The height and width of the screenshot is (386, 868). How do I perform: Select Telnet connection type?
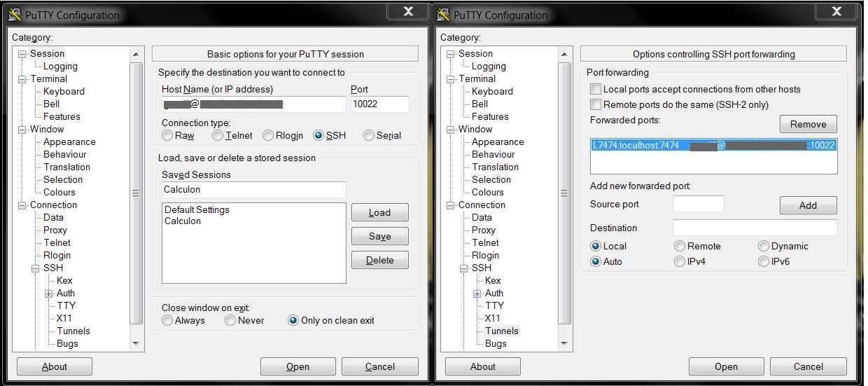point(218,136)
